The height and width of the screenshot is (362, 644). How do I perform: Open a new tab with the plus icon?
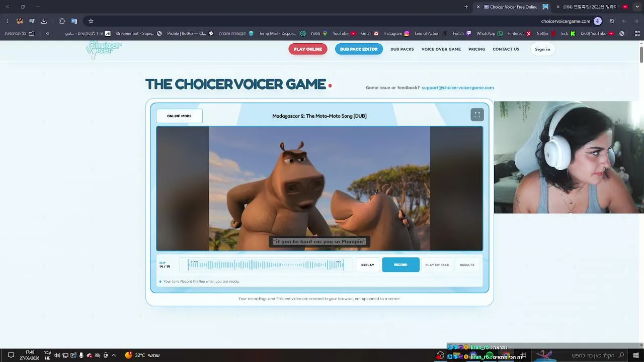coord(466,7)
